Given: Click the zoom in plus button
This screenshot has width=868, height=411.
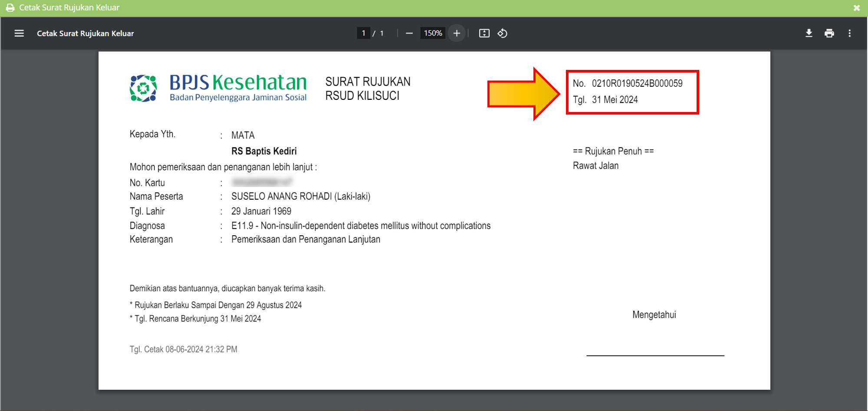Looking at the screenshot, I should pyautogui.click(x=457, y=33).
